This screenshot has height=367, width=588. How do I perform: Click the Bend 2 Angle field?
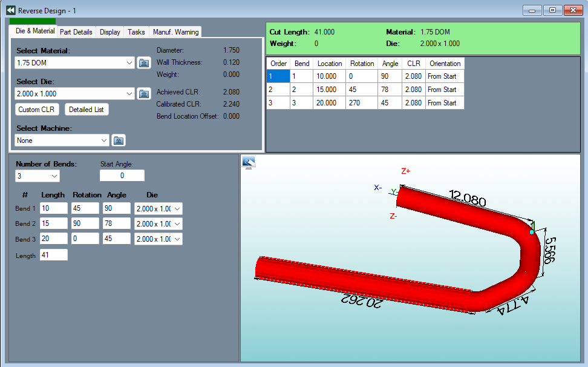(117, 223)
